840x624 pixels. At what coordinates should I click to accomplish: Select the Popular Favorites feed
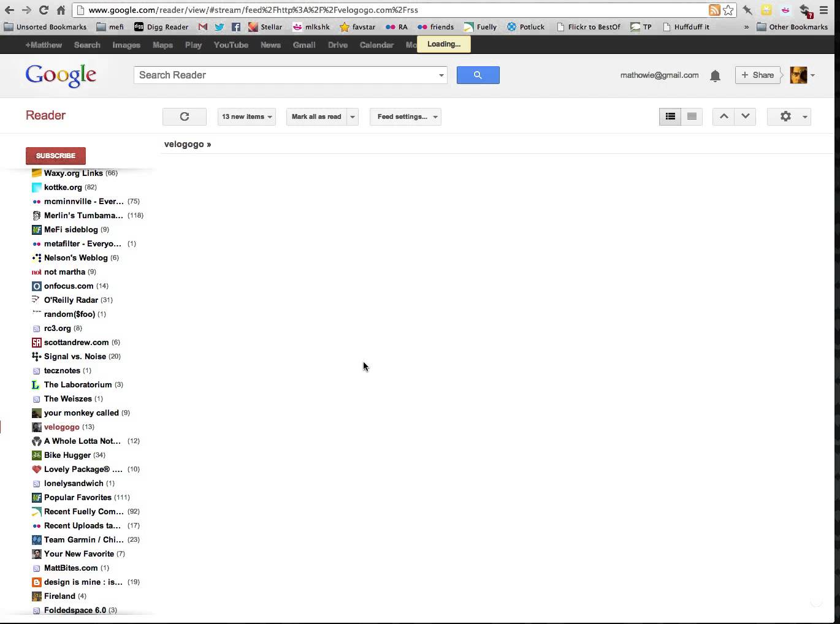tap(80, 497)
